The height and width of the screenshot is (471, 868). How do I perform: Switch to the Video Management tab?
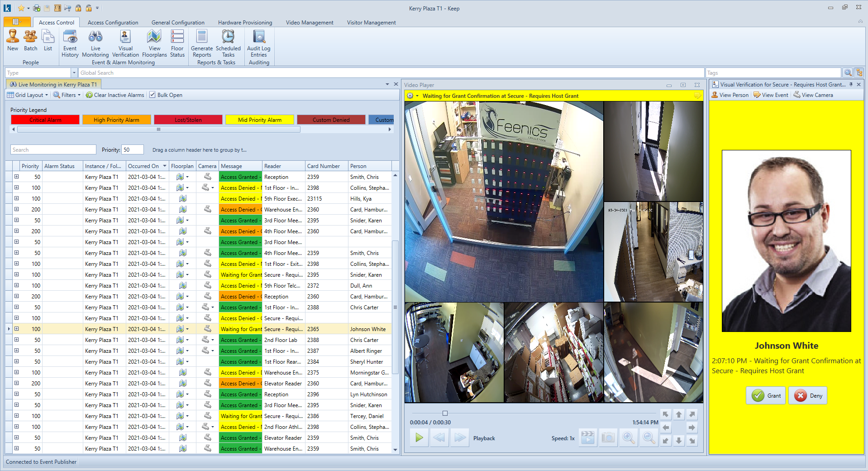pos(309,22)
